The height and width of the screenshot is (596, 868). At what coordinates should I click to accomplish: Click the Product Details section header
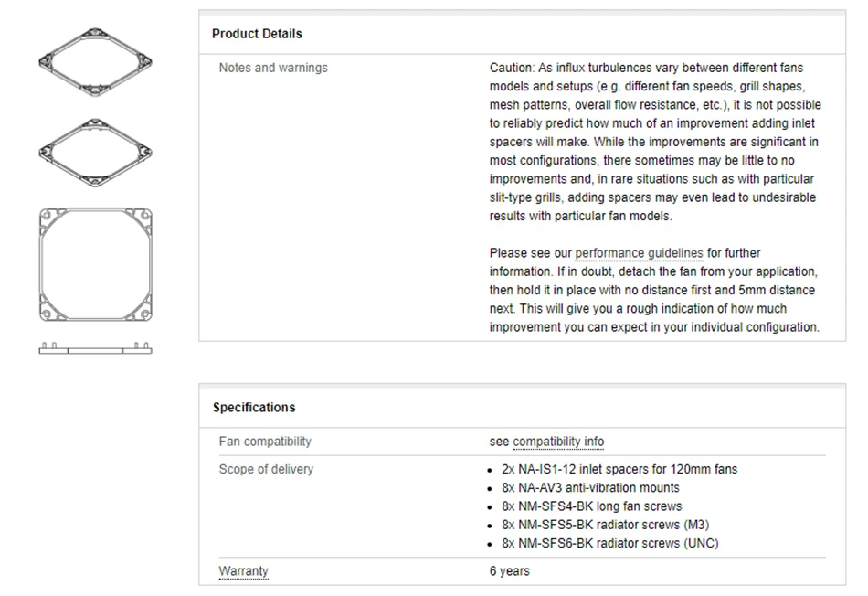(x=257, y=34)
